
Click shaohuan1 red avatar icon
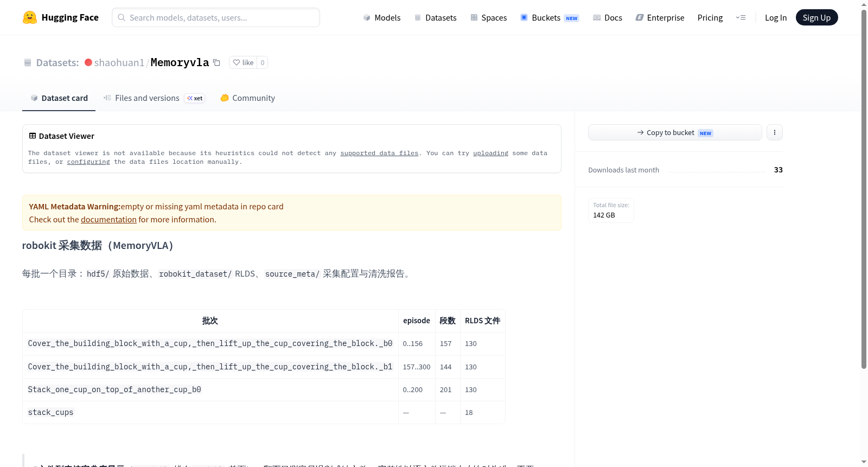[x=88, y=62]
